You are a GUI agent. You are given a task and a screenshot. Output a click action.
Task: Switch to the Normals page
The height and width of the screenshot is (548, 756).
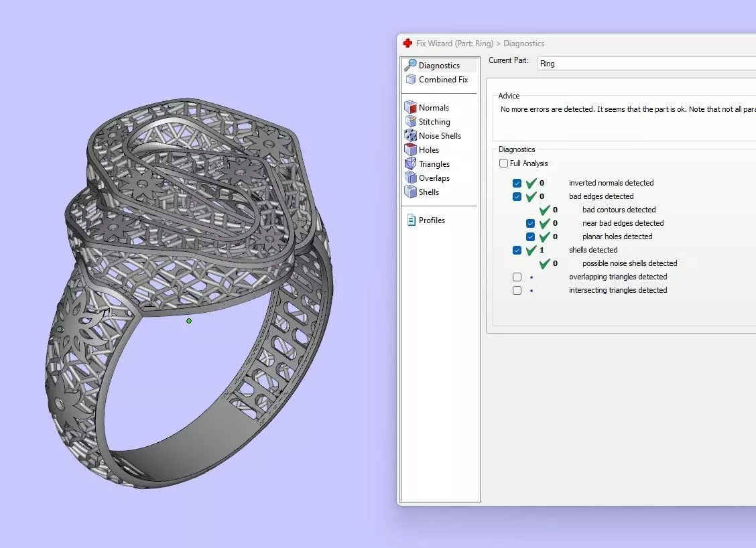pos(434,107)
